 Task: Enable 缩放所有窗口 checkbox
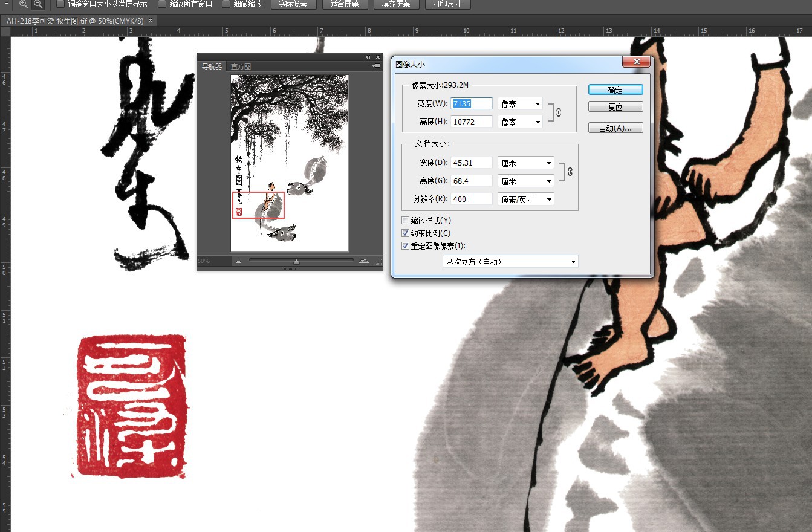(162, 4)
